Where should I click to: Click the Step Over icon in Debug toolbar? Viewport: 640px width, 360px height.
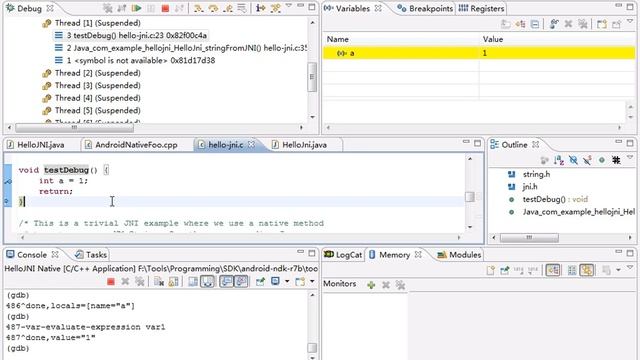point(213,8)
